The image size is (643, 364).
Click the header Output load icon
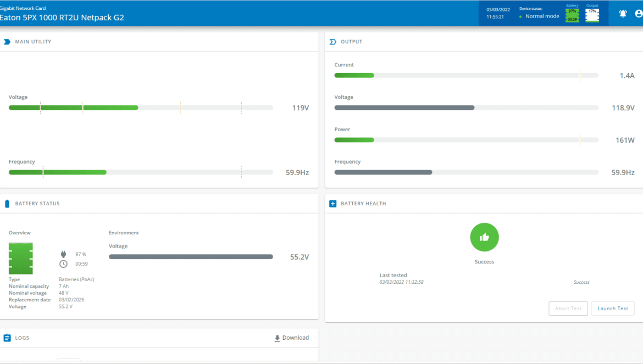(x=592, y=15)
